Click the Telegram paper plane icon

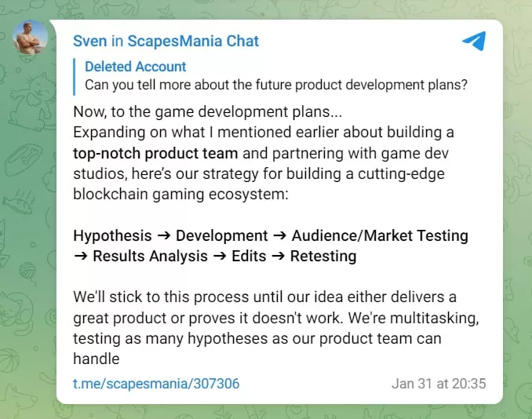coord(473,42)
